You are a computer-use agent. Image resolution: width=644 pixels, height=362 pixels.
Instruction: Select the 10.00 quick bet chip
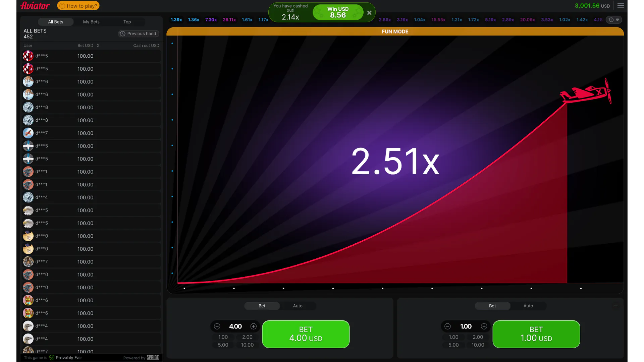click(247, 345)
